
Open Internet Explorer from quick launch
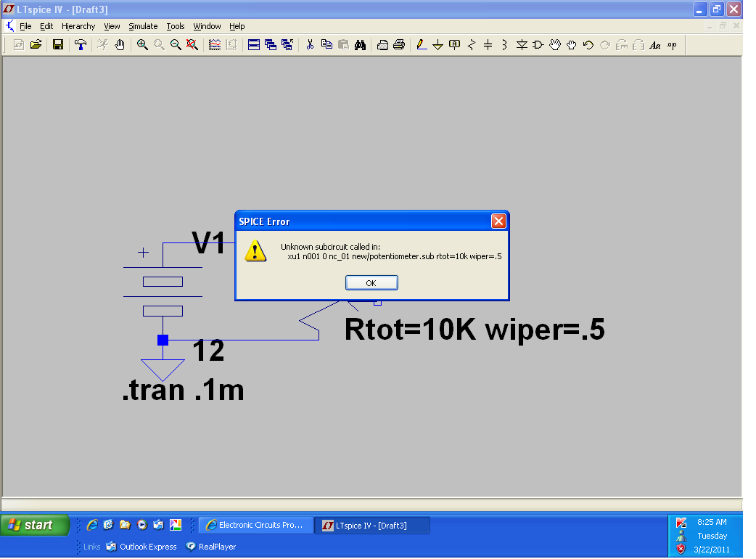coord(92,525)
